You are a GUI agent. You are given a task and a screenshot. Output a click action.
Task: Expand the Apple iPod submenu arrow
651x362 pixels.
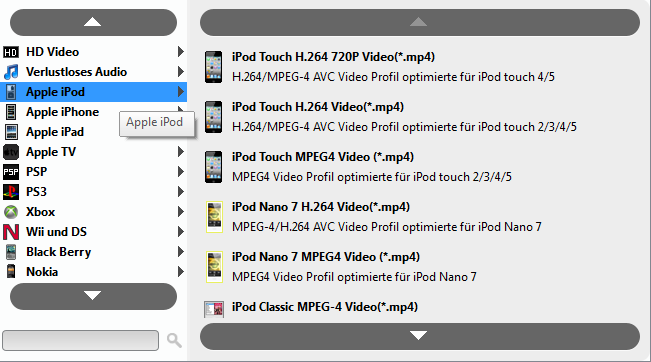pyautogui.click(x=181, y=91)
